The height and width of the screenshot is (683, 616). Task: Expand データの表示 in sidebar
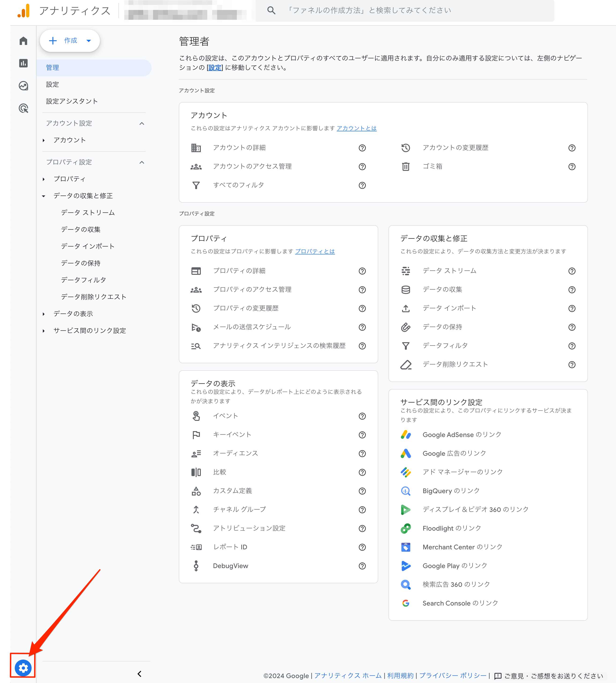point(44,314)
